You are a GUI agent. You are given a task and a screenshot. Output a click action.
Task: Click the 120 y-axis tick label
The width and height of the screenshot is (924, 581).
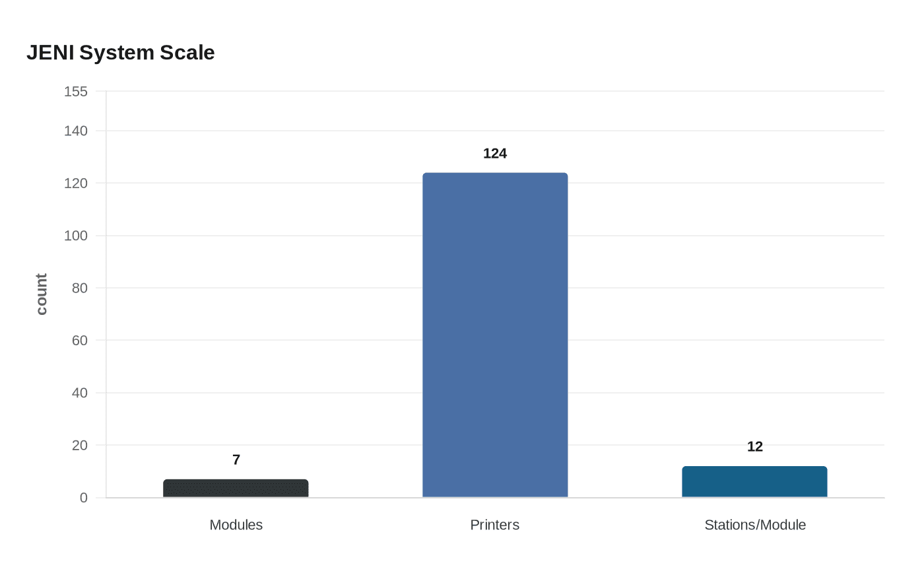pos(76,184)
